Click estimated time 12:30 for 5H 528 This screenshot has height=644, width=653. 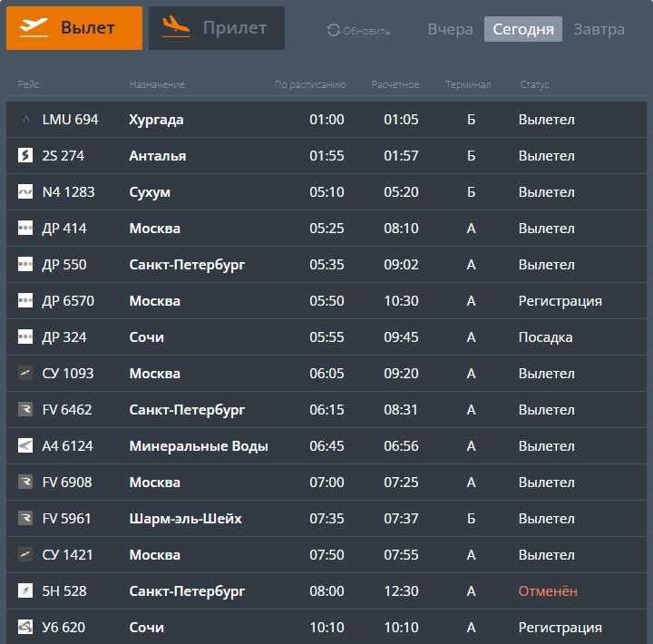point(401,590)
